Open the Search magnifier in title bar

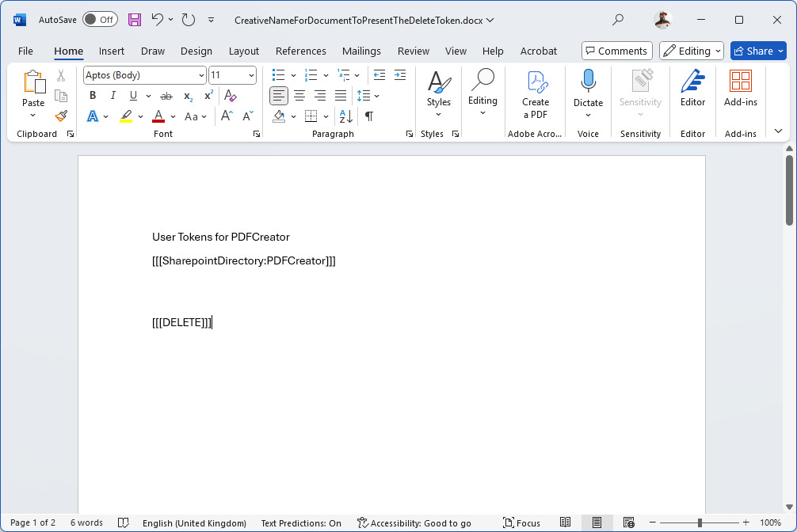tap(618, 20)
